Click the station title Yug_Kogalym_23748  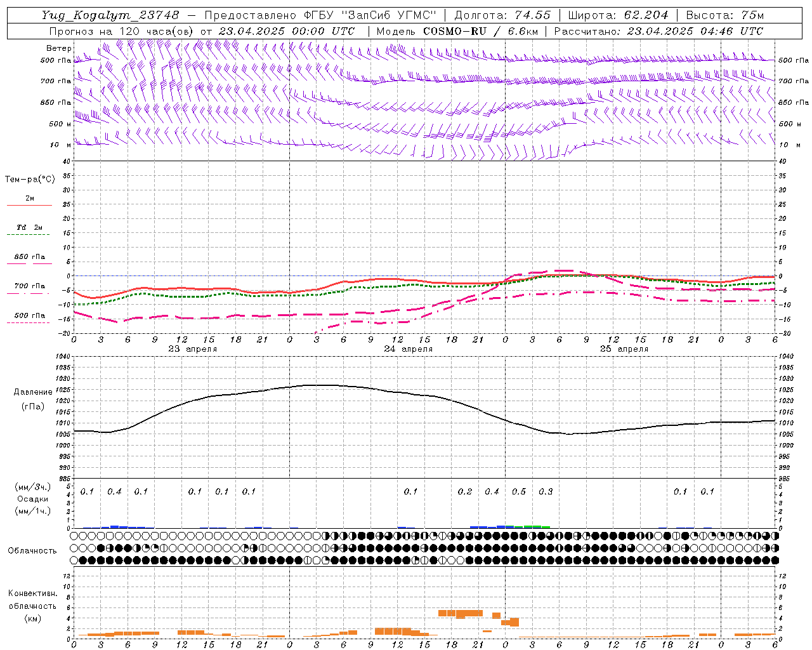click(x=110, y=15)
